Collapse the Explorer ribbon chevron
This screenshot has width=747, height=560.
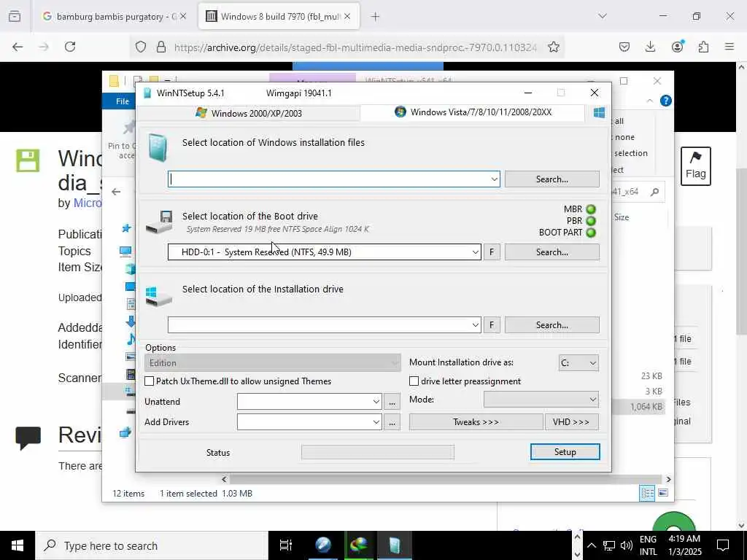[650, 101]
